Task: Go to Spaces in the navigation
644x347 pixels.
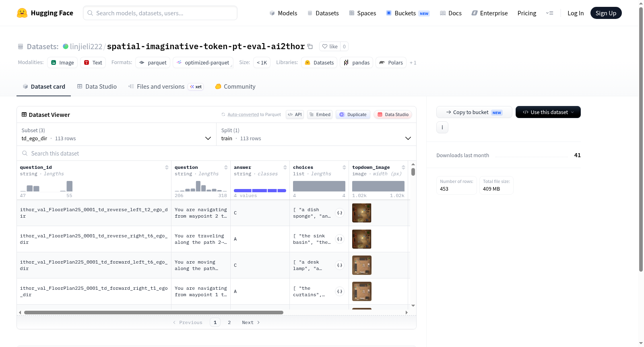Action: tap(362, 13)
